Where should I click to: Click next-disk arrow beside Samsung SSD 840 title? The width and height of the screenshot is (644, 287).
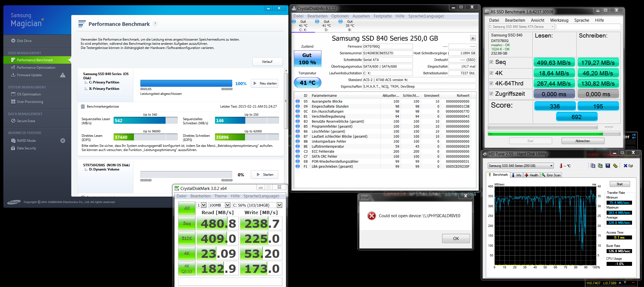[473, 38]
